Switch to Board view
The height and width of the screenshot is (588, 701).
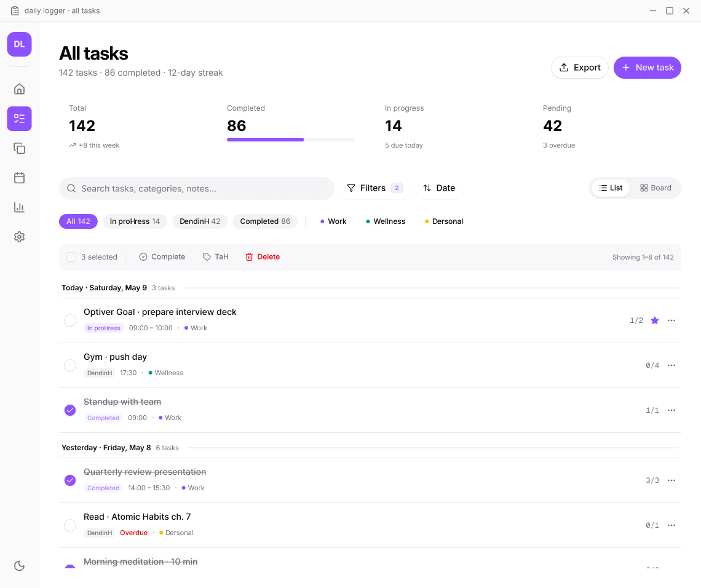655,188
